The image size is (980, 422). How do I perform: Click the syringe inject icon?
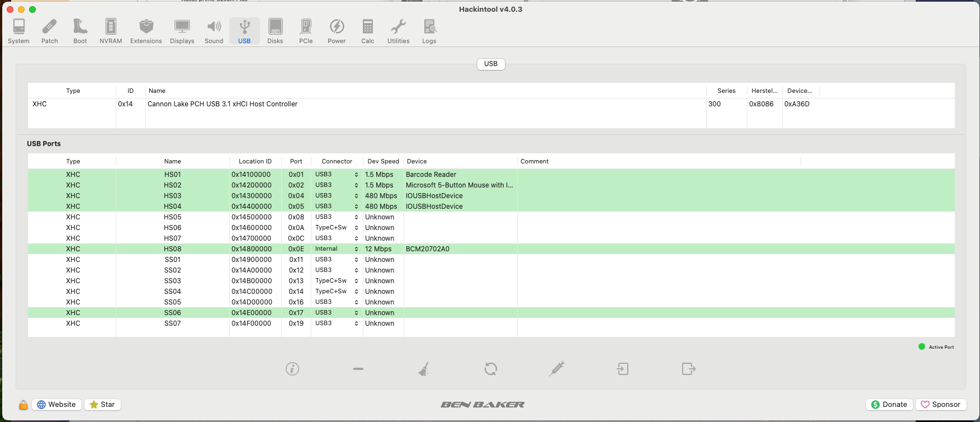tap(557, 369)
